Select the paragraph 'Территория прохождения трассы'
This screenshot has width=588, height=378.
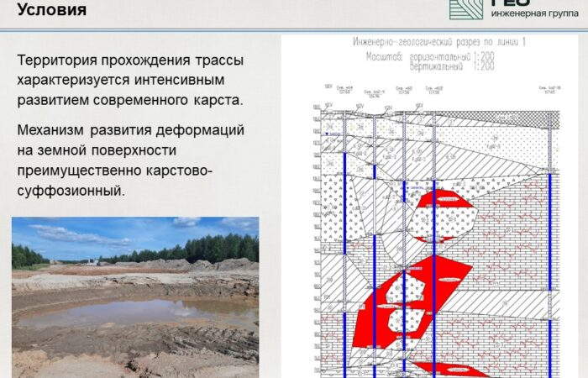pyautogui.click(x=130, y=80)
